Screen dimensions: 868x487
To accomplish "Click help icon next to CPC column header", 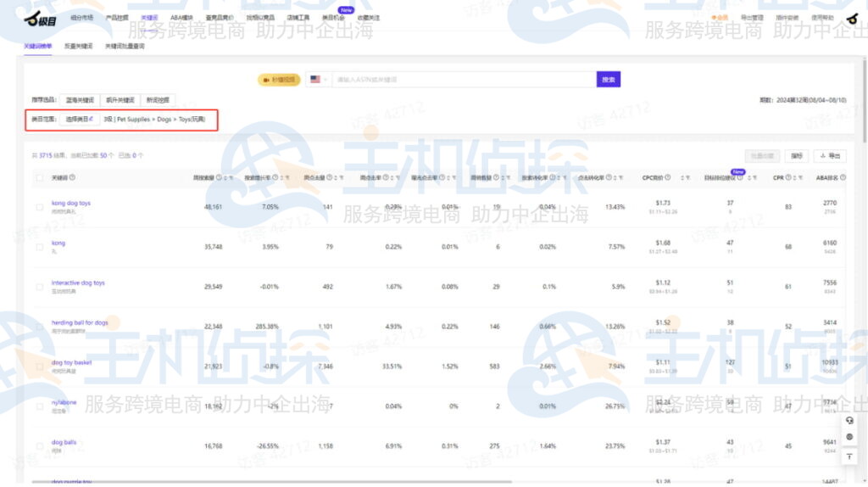I will click(668, 178).
